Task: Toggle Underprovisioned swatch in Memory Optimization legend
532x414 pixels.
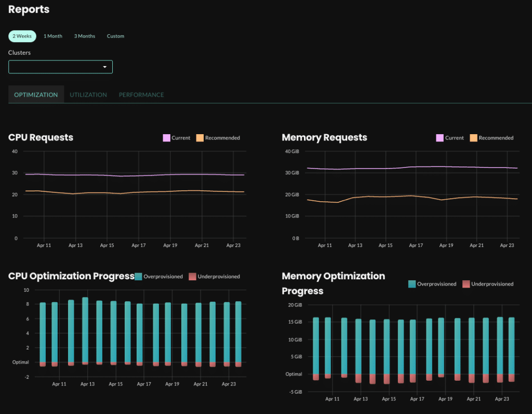Action: point(466,284)
